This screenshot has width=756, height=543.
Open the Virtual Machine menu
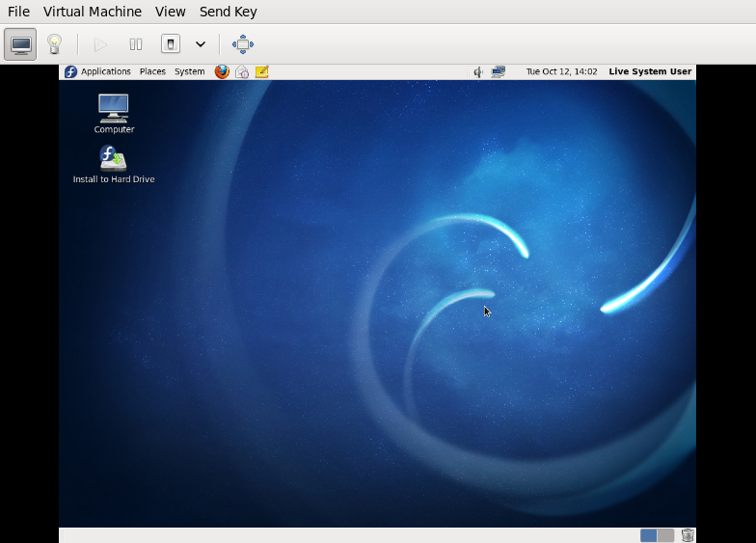click(93, 12)
